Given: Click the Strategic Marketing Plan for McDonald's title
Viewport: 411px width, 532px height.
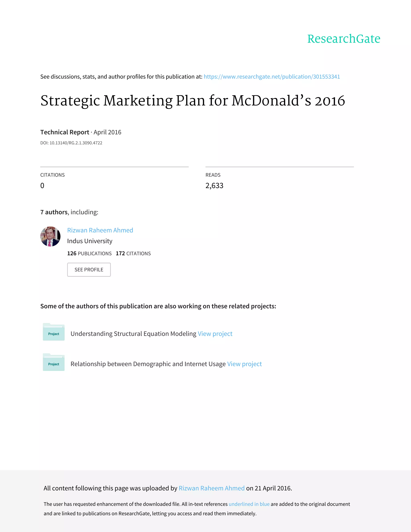Looking at the screenshot, I should (x=192, y=101).
